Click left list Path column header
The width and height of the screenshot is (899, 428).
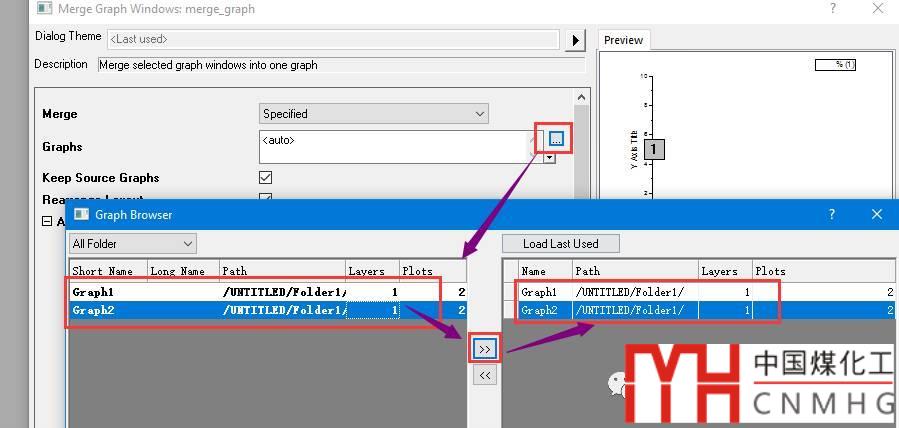pos(283,271)
